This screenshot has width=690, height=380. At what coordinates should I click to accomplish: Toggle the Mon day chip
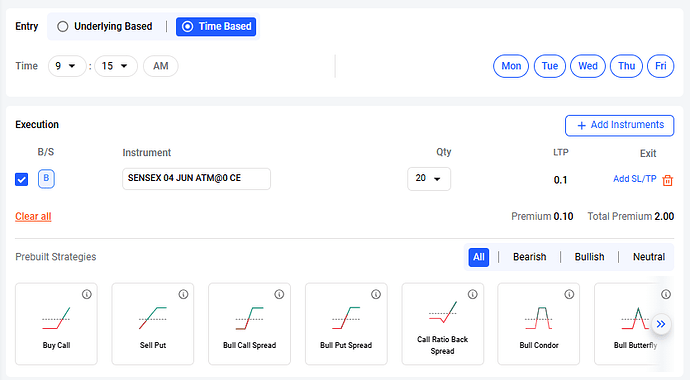pyautogui.click(x=511, y=66)
